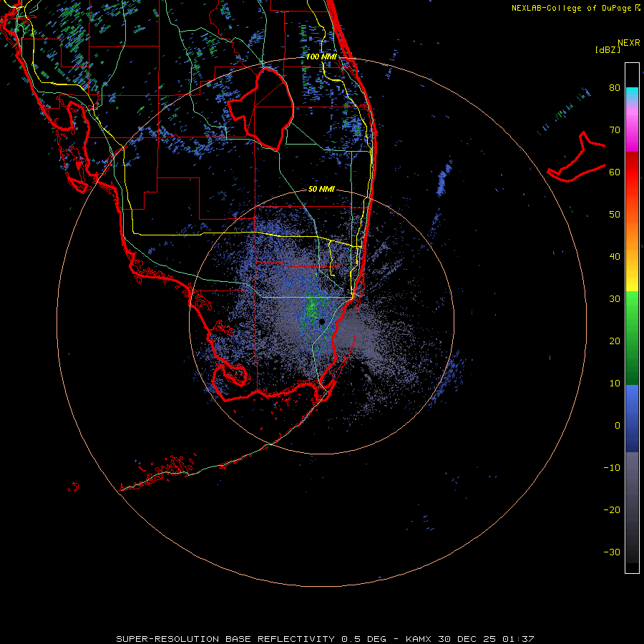Click the 0 dBZ scale value
This screenshot has height=644, width=644.
618,426
